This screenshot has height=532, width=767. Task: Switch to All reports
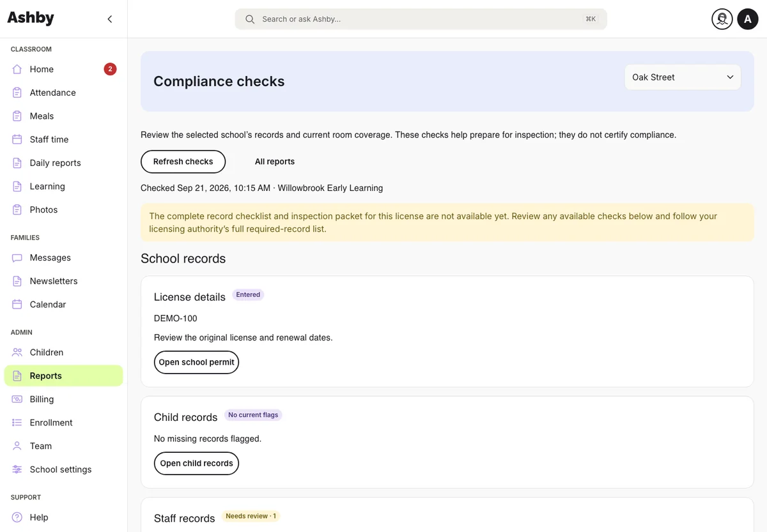coord(275,162)
